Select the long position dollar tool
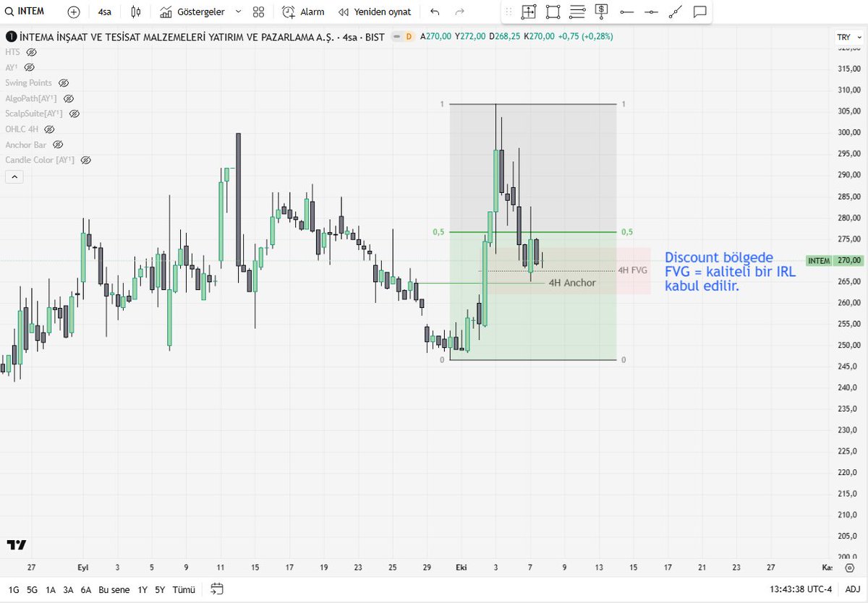The image size is (868, 603). click(602, 11)
